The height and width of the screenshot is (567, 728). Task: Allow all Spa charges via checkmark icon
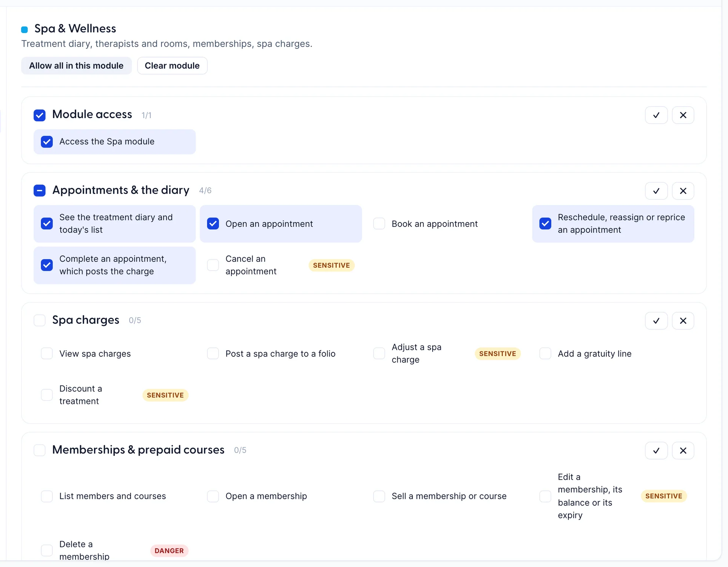[656, 321]
